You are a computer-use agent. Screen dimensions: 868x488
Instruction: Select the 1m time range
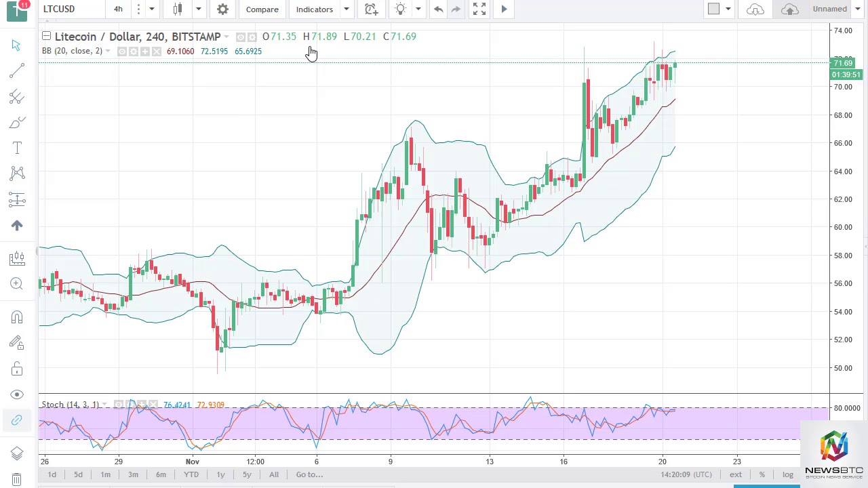pyautogui.click(x=105, y=474)
